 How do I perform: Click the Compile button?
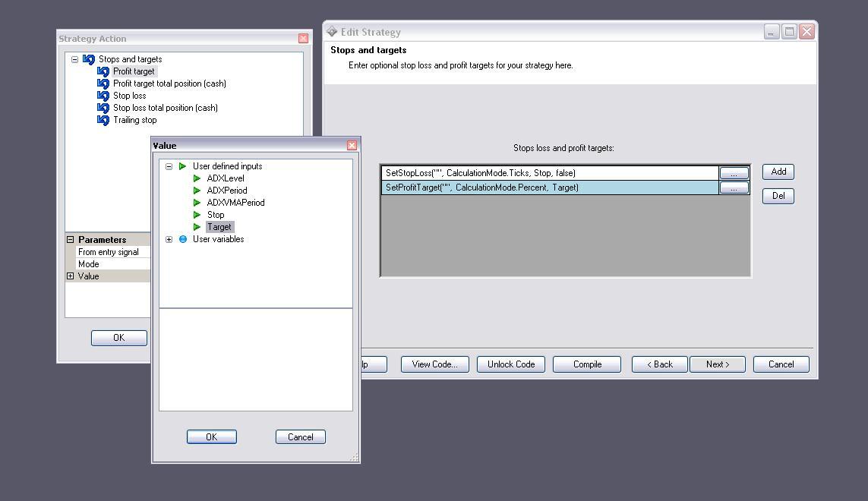click(587, 364)
